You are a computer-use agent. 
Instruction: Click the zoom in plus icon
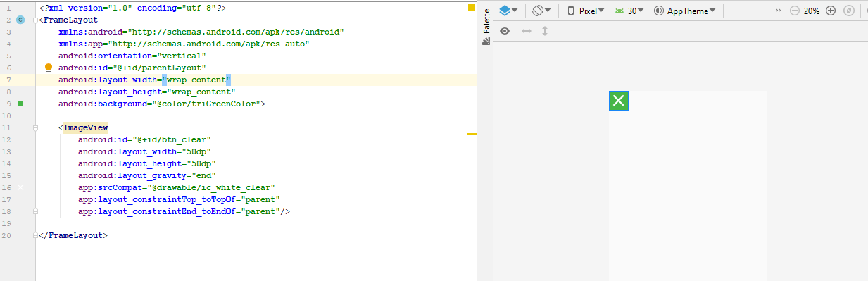pyautogui.click(x=831, y=11)
